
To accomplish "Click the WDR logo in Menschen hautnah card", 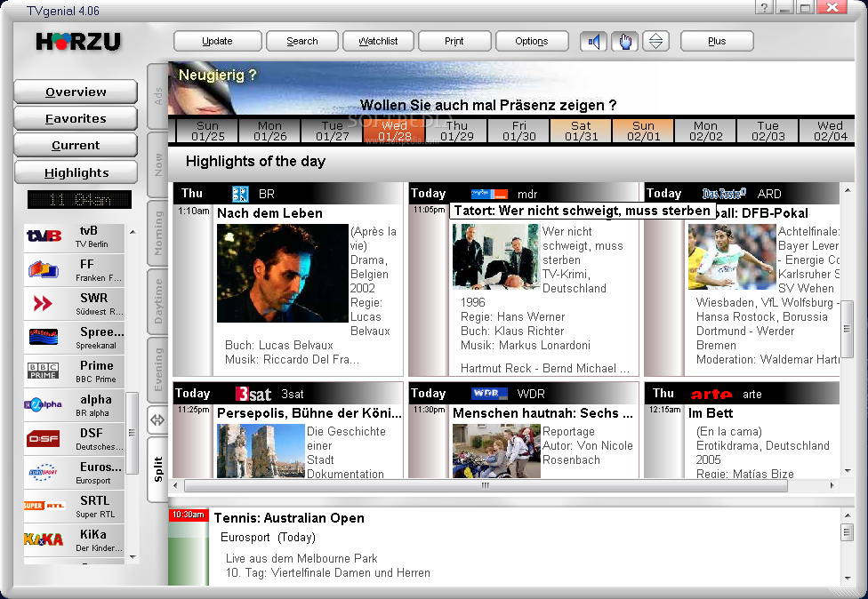I will (x=489, y=393).
